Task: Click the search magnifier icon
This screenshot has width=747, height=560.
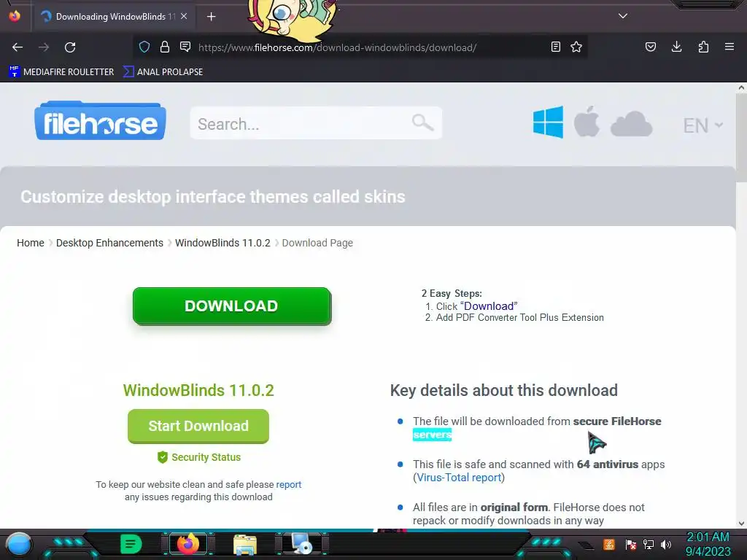Action: pyautogui.click(x=422, y=122)
